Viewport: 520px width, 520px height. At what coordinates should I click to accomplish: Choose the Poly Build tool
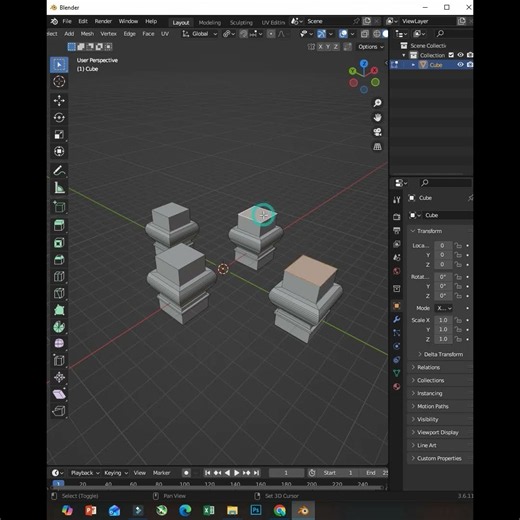59,310
